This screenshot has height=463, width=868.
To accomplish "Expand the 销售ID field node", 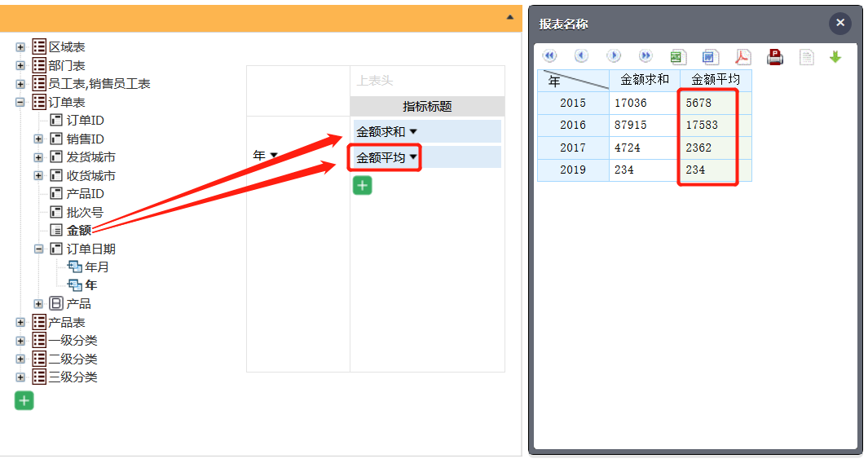I will click(39, 139).
